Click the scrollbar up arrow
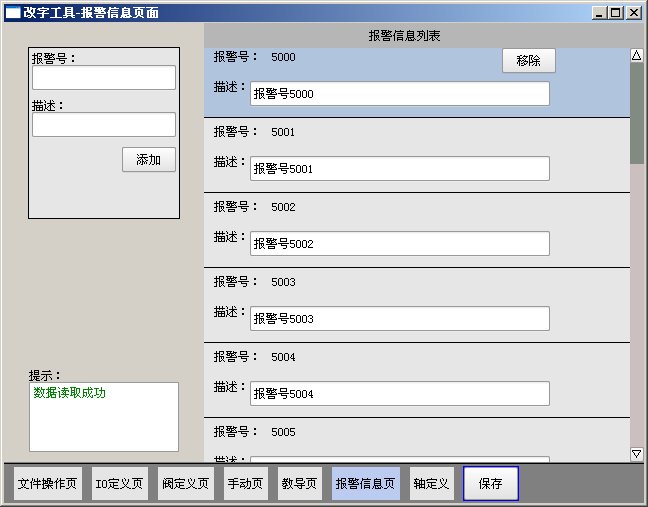The width and height of the screenshot is (648, 507). pyautogui.click(x=637, y=55)
